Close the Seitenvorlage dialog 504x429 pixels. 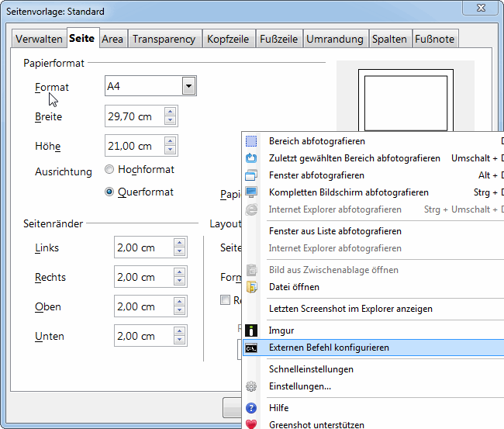481,8
